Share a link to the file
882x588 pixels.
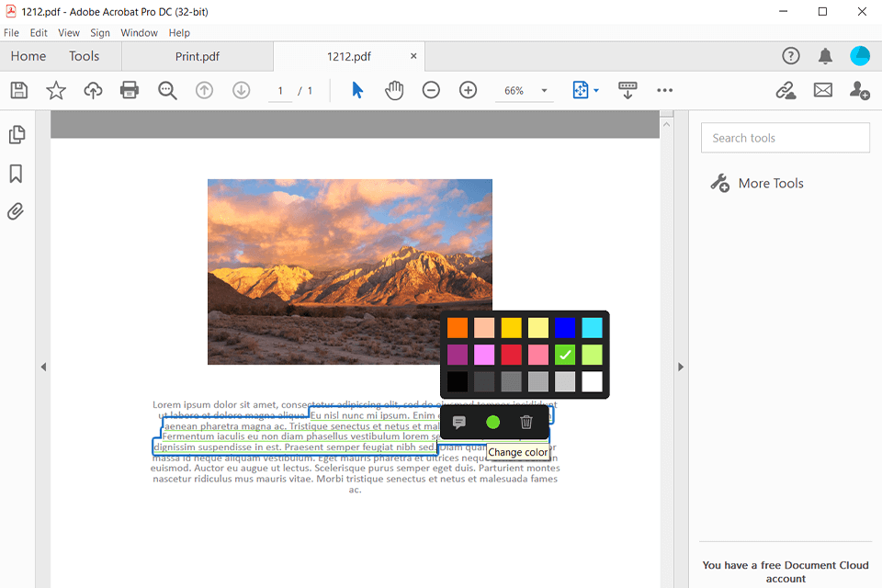pos(786,90)
